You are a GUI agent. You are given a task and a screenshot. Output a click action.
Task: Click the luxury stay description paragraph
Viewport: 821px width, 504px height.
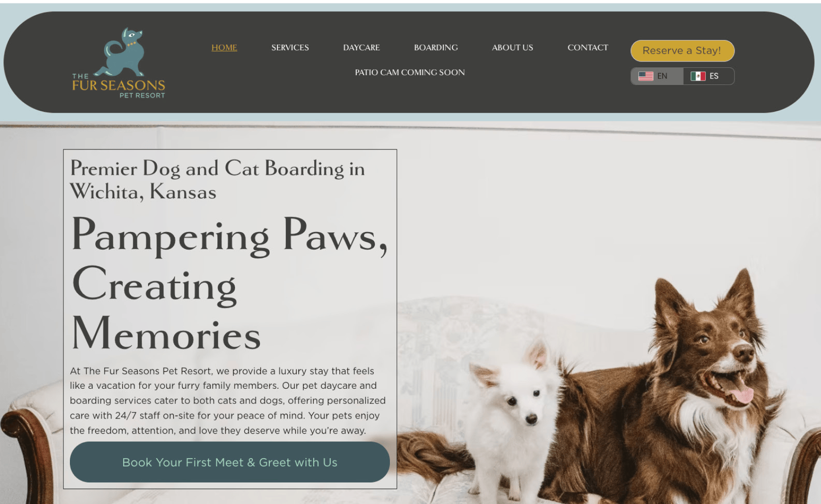[228, 400]
